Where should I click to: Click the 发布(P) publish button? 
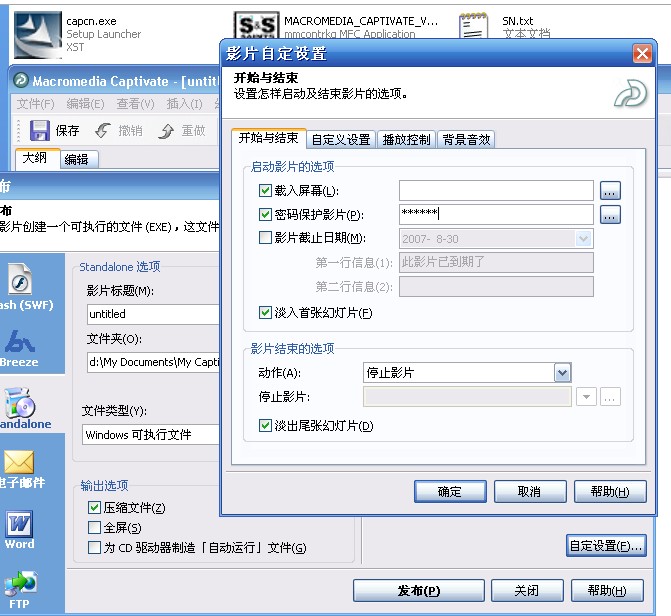coord(419,591)
